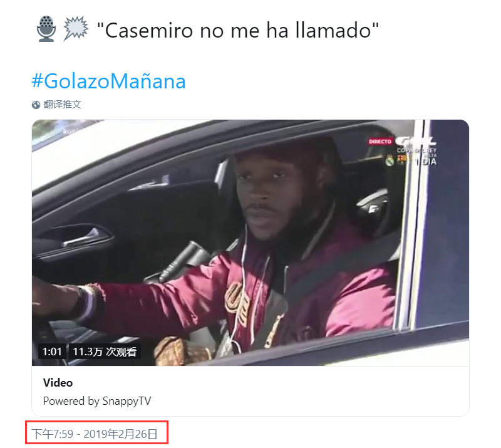Click the microphone emoji in the tweet

coord(46,29)
